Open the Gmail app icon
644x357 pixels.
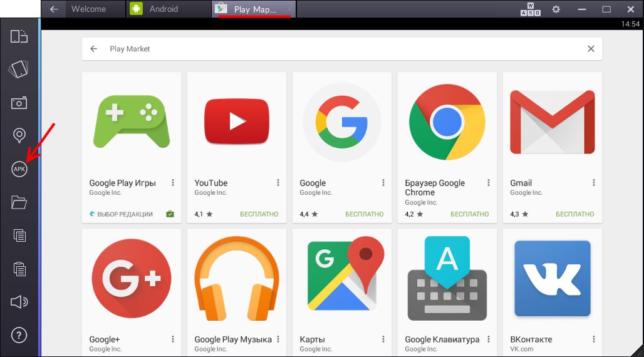(x=553, y=122)
